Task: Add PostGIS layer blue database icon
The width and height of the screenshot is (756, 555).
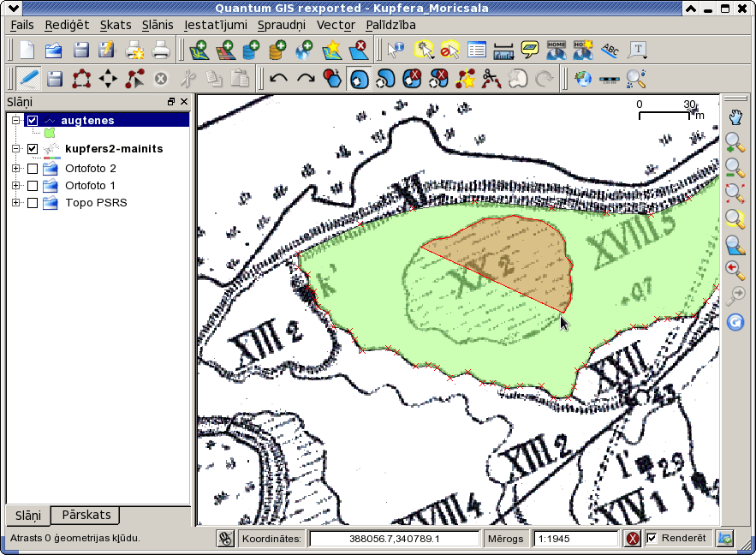Action: click(x=251, y=50)
